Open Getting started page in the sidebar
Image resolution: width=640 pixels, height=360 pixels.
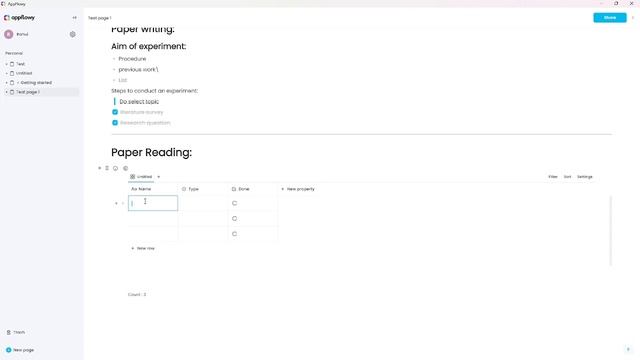point(36,83)
